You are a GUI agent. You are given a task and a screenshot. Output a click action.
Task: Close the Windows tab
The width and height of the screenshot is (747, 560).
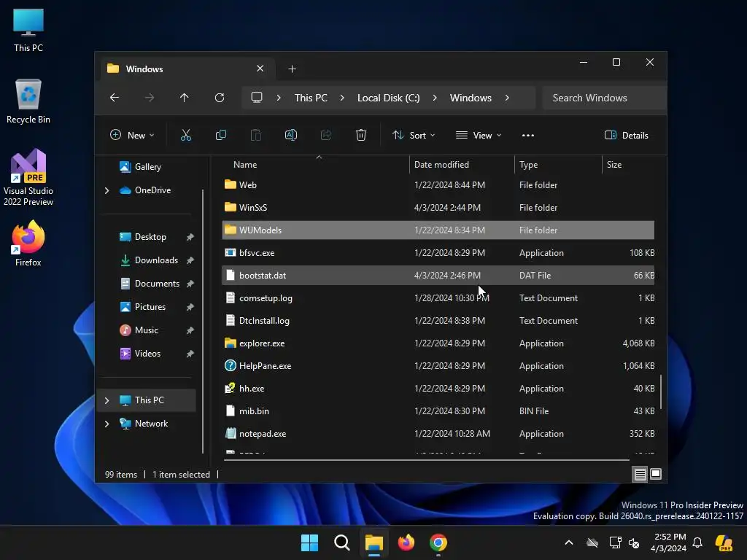(x=260, y=69)
